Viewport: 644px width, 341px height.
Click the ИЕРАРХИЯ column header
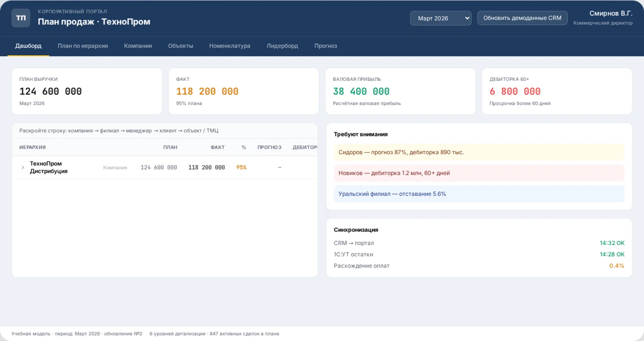coord(33,148)
